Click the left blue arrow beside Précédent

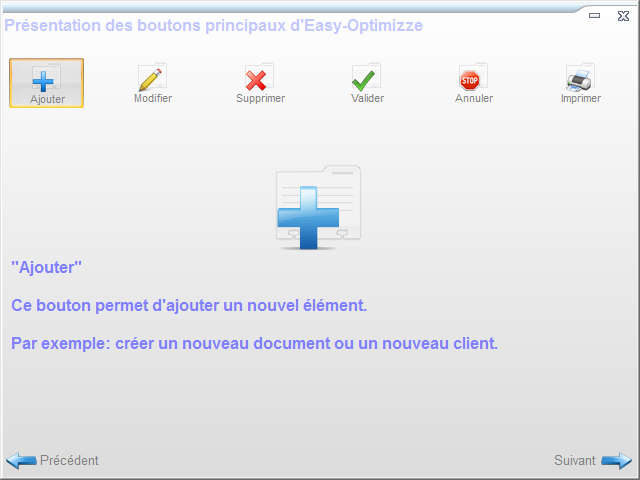point(21,461)
